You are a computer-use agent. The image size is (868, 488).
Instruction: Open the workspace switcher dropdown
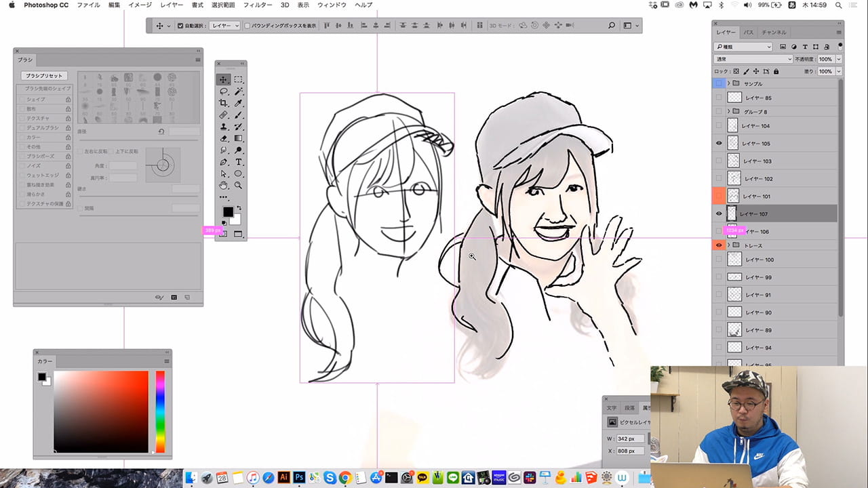click(630, 26)
